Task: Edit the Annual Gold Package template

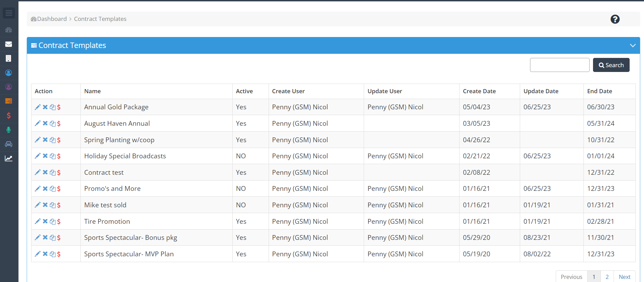Action: coord(38,107)
